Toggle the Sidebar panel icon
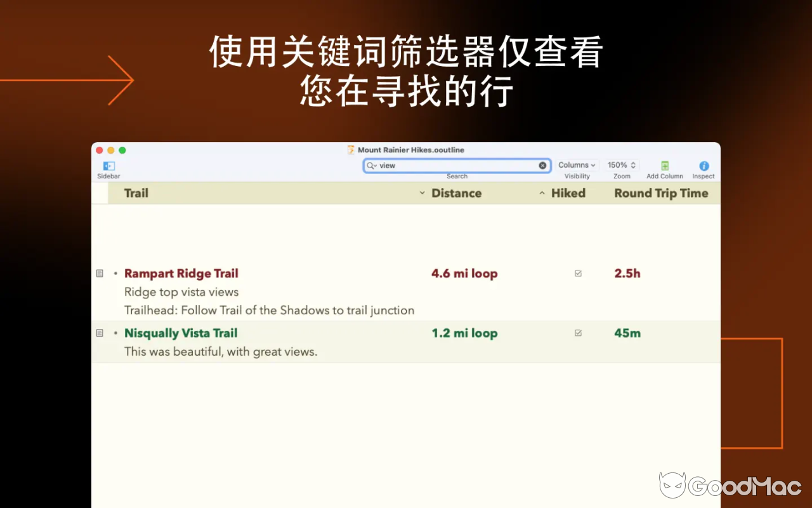812x508 pixels. [x=108, y=166]
